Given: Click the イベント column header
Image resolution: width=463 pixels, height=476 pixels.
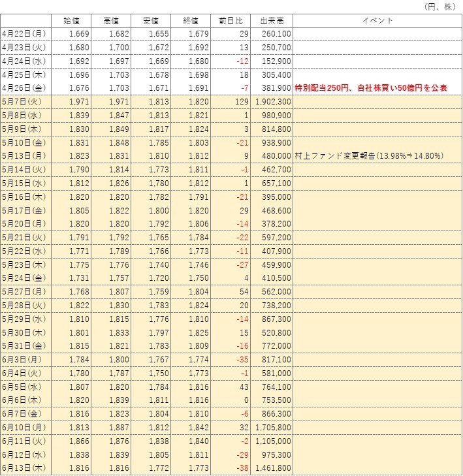Looking at the screenshot, I should coord(377,21).
